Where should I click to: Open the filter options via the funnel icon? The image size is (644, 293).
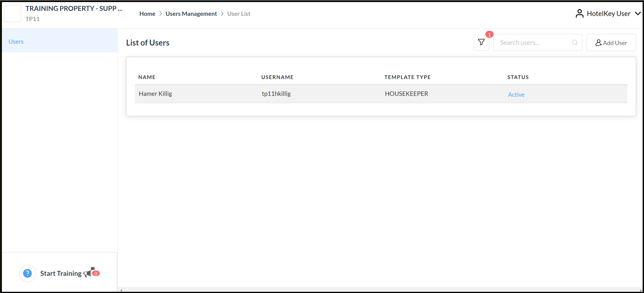tap(481, 42)
